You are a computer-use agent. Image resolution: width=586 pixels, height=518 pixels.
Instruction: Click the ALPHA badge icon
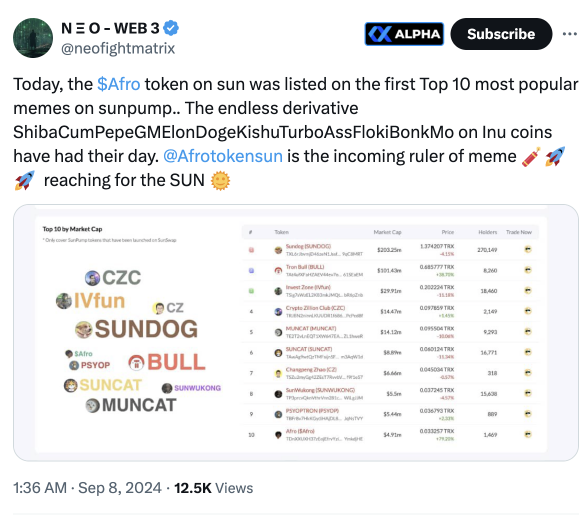click(x=404, y=34)
